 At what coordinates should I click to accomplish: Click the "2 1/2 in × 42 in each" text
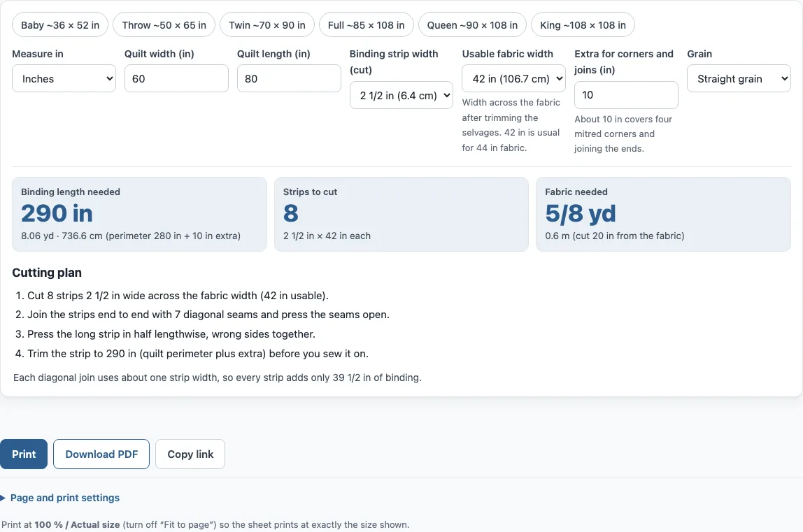(x=327, y=236)
